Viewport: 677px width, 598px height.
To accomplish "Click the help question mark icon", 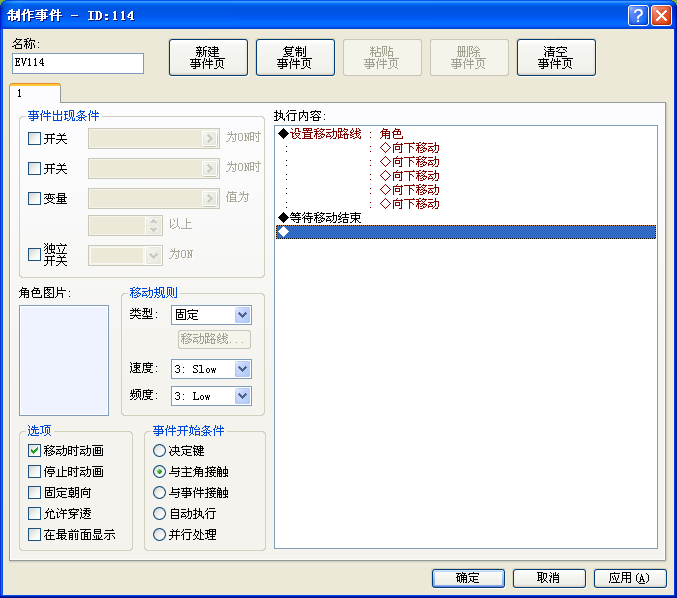I will point(638,16).
